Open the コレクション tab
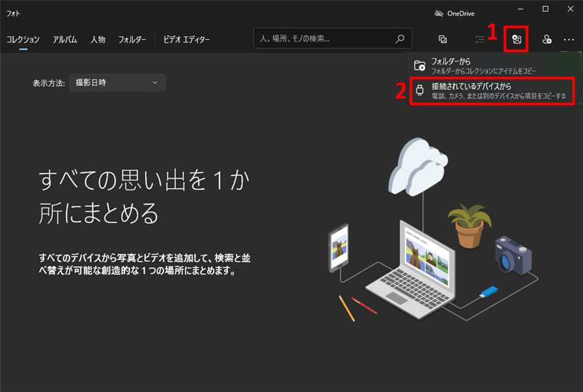Viewport: 583px width, 392px height. (23, 40)
